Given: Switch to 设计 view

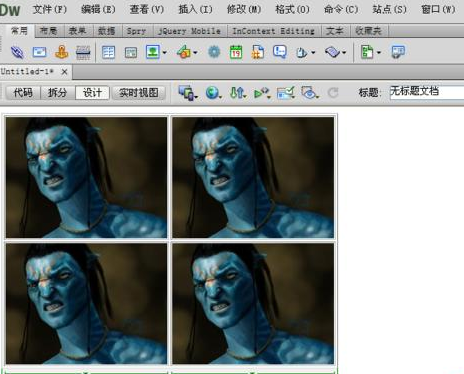Looking at the screenshot, I should pyautogui.click(x=92, y=93).
